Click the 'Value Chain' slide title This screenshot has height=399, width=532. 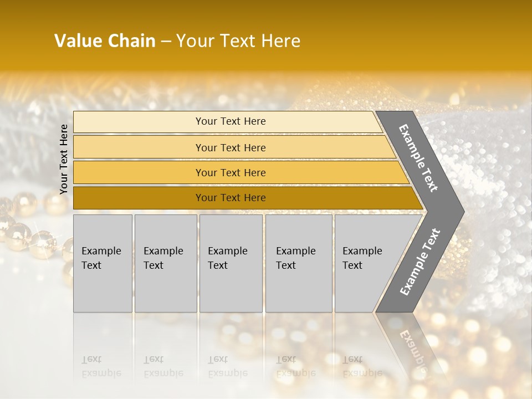pyautogui.click(x=105, y=41)
